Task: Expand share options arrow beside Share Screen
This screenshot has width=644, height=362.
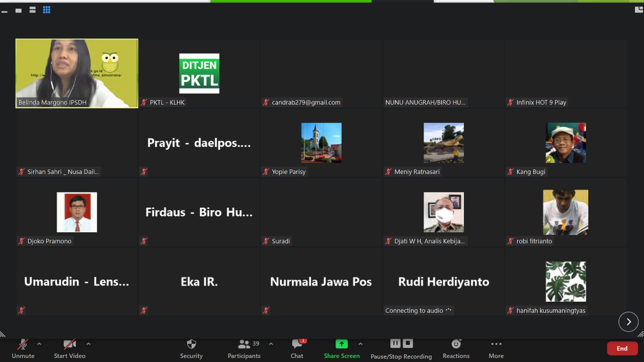Action: pos(360,344)
